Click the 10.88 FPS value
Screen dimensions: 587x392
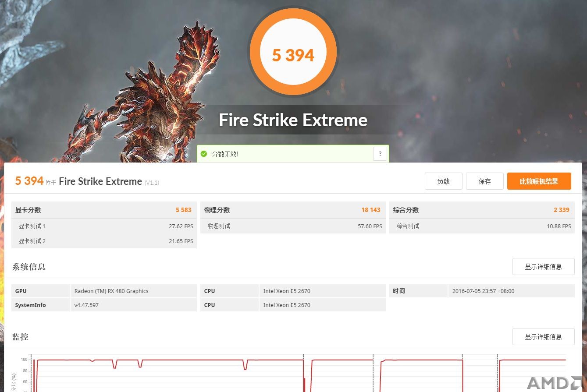click(559, 226)
